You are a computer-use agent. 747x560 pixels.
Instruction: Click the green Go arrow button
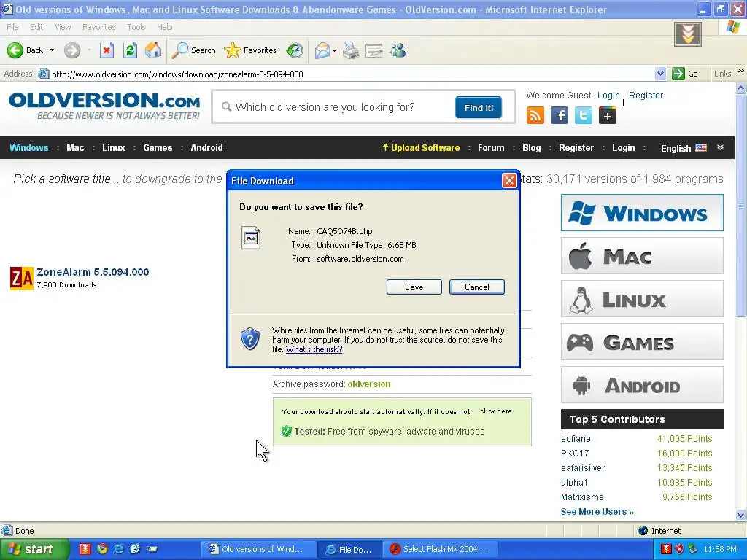(678, 74)
